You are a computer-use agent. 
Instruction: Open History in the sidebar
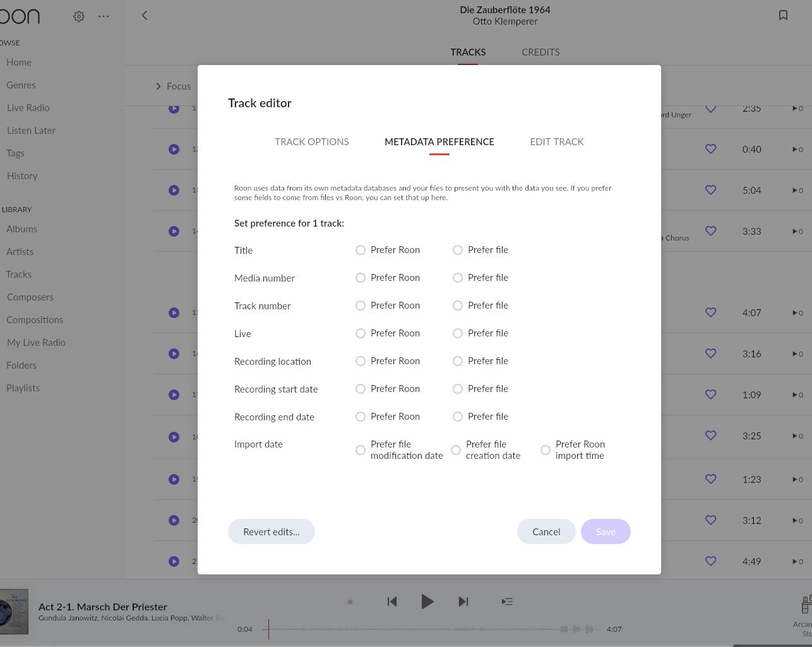tap(22, 176)
